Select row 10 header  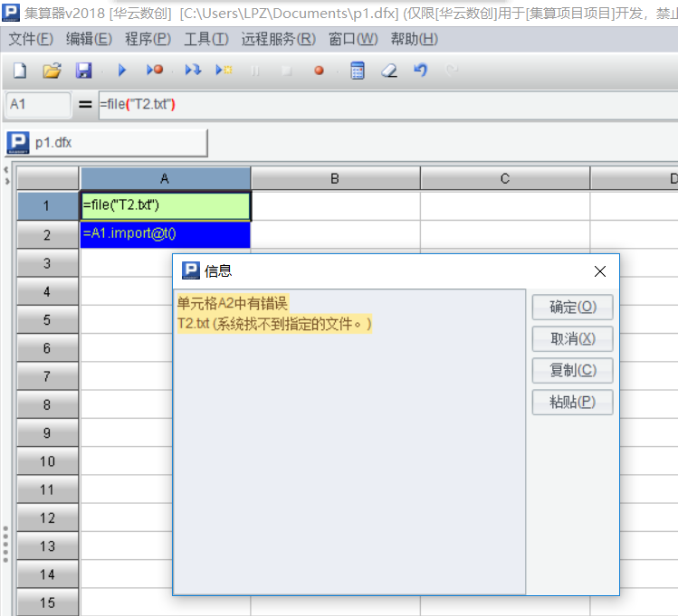click(48, 461)
